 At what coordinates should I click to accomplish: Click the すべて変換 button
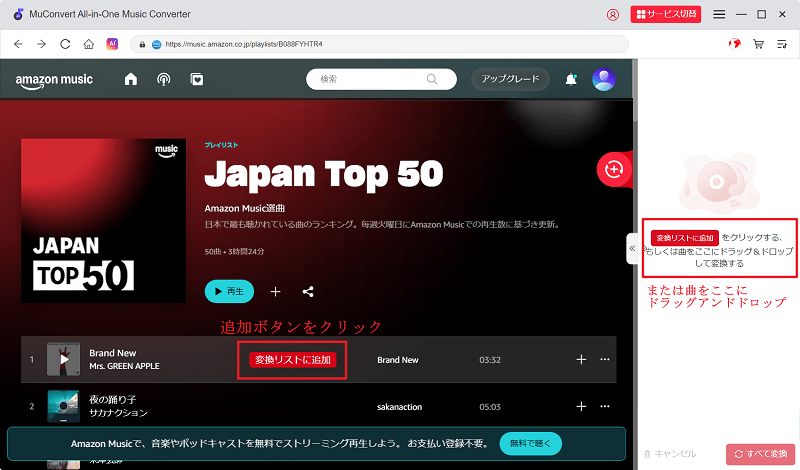pos(761,454)
